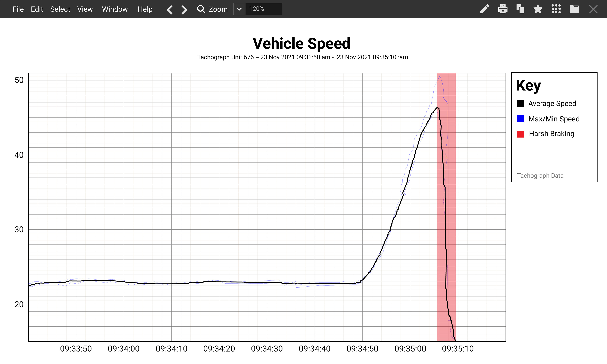This screenshot has height=364, width=607.
Task: Click the 30 speed axis label
Action: pyautogui.click(x=19, y=230)
